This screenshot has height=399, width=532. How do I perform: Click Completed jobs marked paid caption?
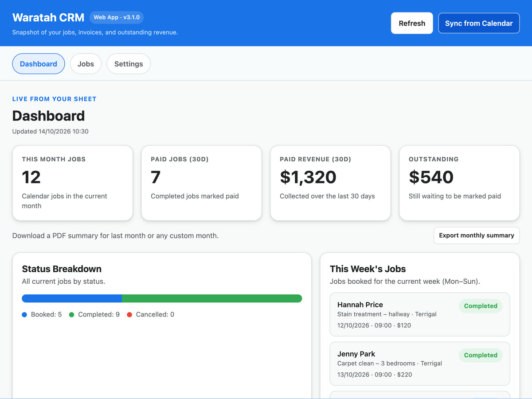(x=195, y=196)
